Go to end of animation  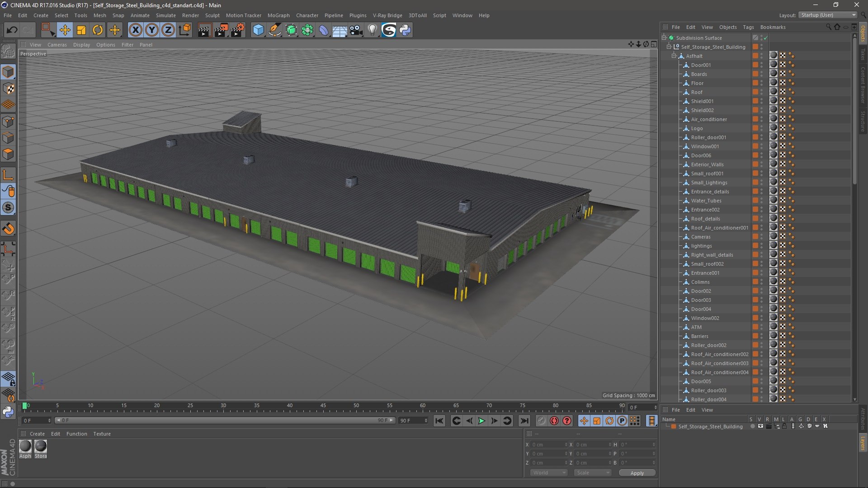pyautogui.click(x=524, y=421)
